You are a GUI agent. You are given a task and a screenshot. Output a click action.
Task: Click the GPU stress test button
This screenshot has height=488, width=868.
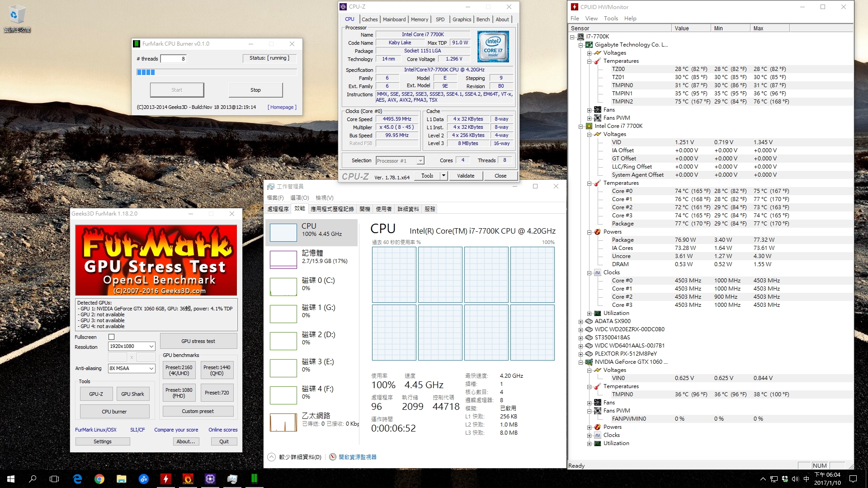[198, 341]
